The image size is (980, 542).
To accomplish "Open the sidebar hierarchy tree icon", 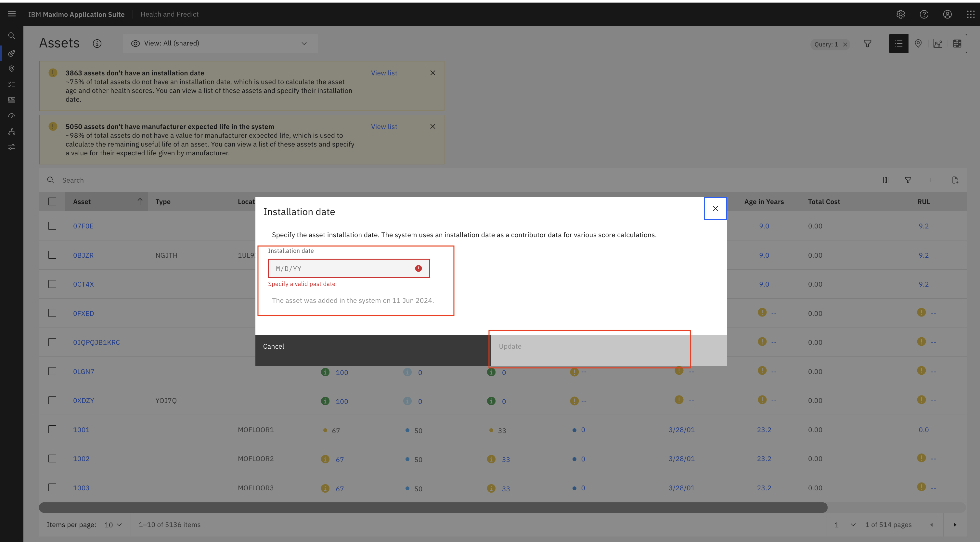I will coord(11,131).
